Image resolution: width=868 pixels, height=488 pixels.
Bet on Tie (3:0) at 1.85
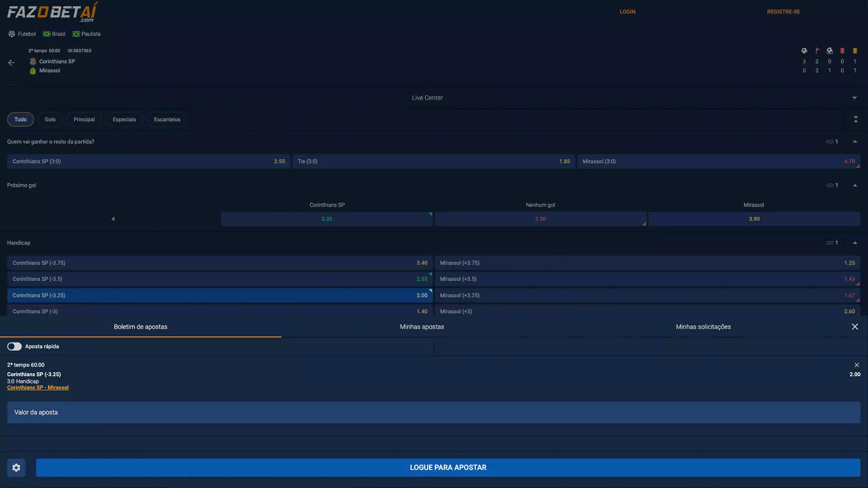click(434, 161)
